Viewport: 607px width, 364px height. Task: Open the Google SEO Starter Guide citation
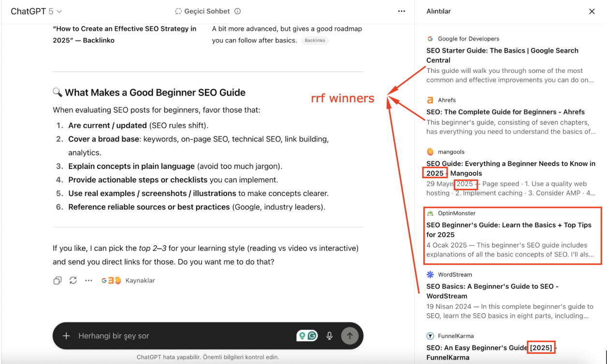(502, 55)
